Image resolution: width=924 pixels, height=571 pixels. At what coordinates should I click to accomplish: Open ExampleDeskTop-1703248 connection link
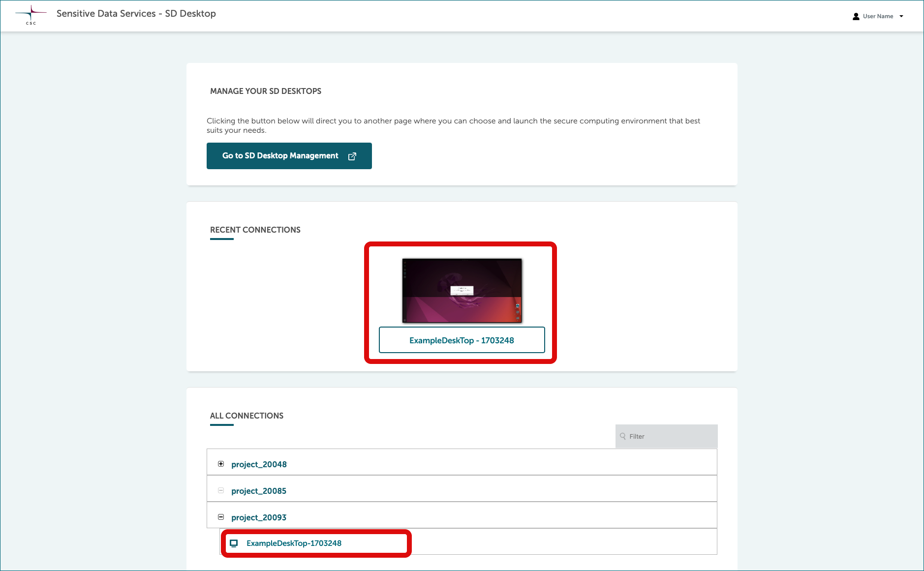coord(294,543)
